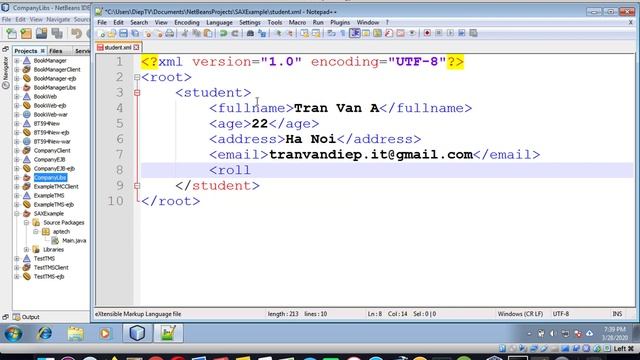This screenshot has width=640, height=360.
Task: Toggle Word Wrap toolbar icon
Action: click(x=331, y=33)
